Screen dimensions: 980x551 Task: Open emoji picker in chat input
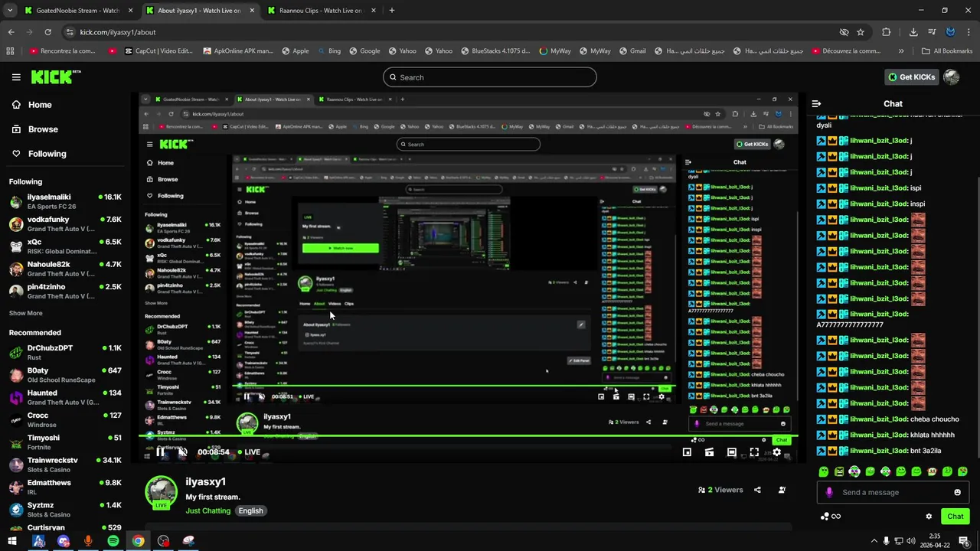click(957, 492)
